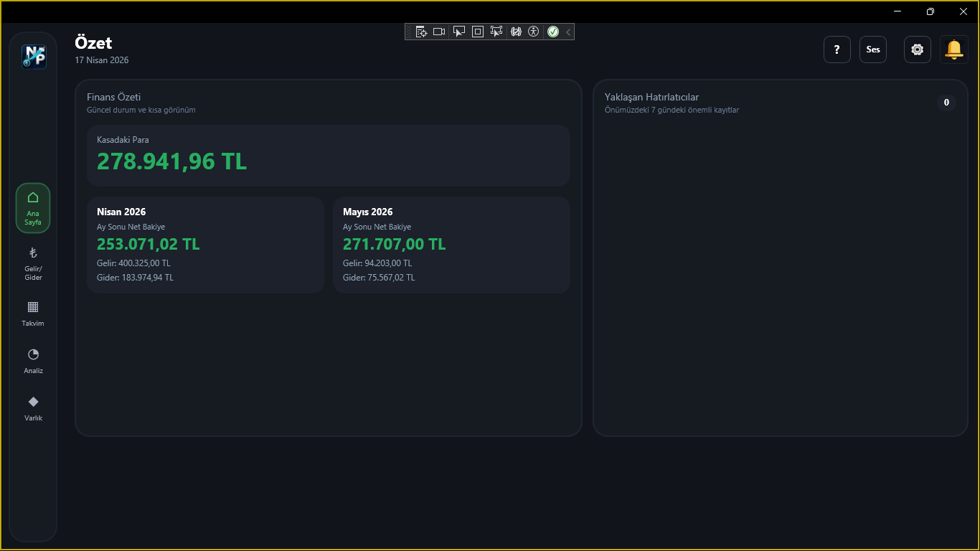This screenshot has width=980, height=551.
Task: Go to the Gelir/Gider section
Action: click(x=33, y=263)
